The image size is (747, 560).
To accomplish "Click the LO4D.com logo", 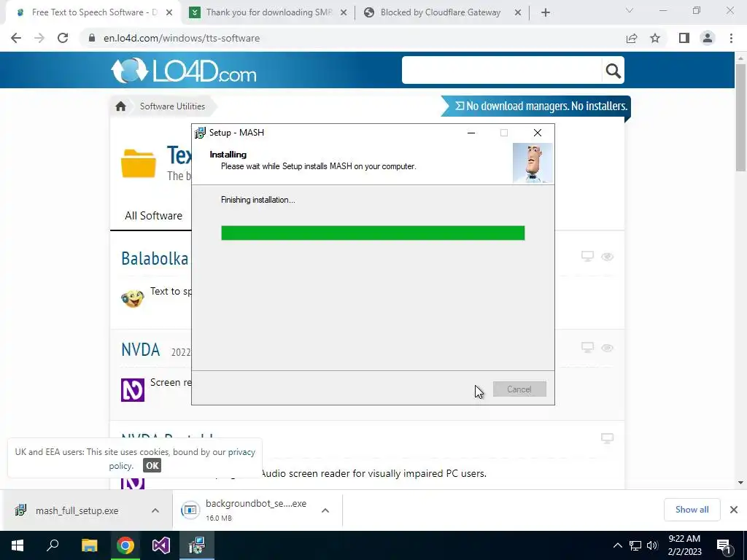I will pyautogui.click(x=183, y=71).
